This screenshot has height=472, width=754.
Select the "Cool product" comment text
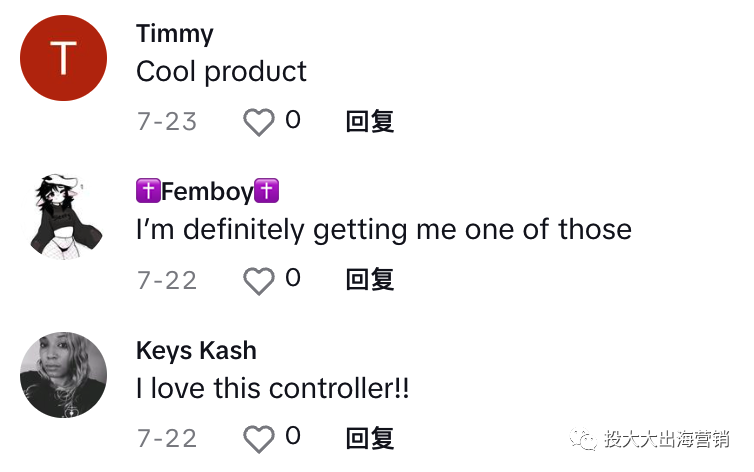click(221, 72)
